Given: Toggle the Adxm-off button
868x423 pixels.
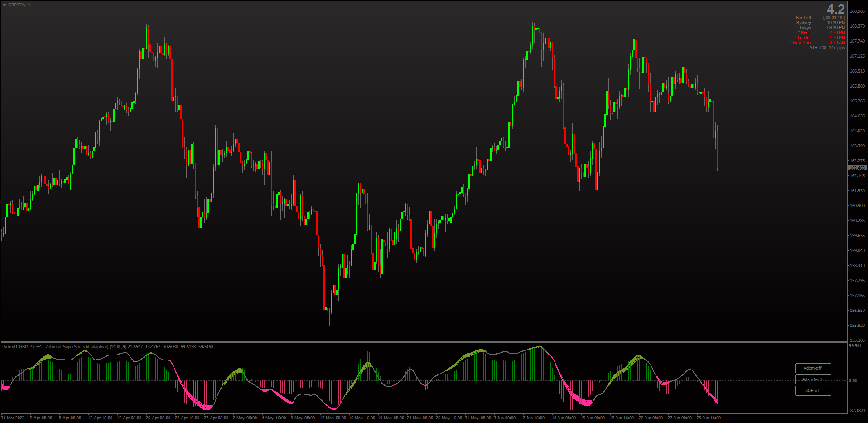Looking at the screenshot, I should (813, 368).
